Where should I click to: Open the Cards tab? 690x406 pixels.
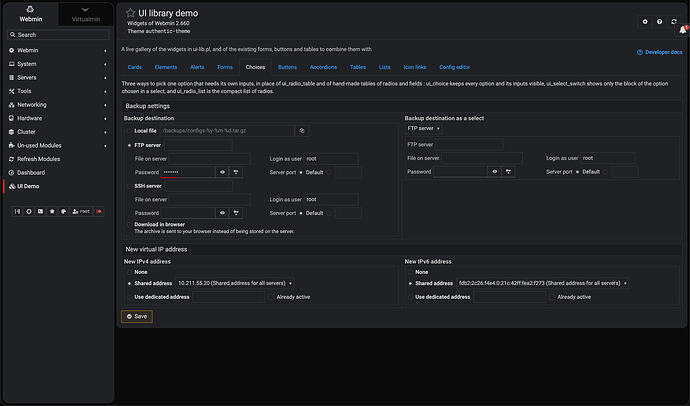pyautogui.click(x=135, y=67)
